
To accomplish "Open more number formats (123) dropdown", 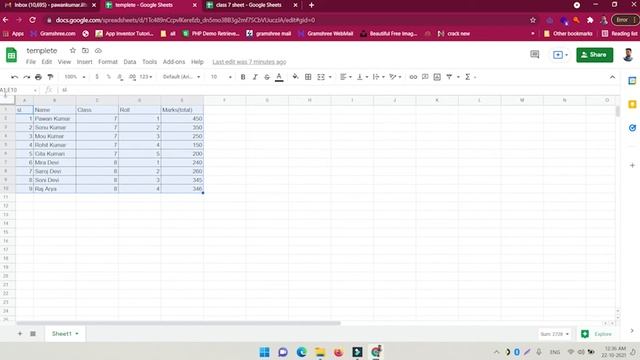I will [x=146, y=77].
